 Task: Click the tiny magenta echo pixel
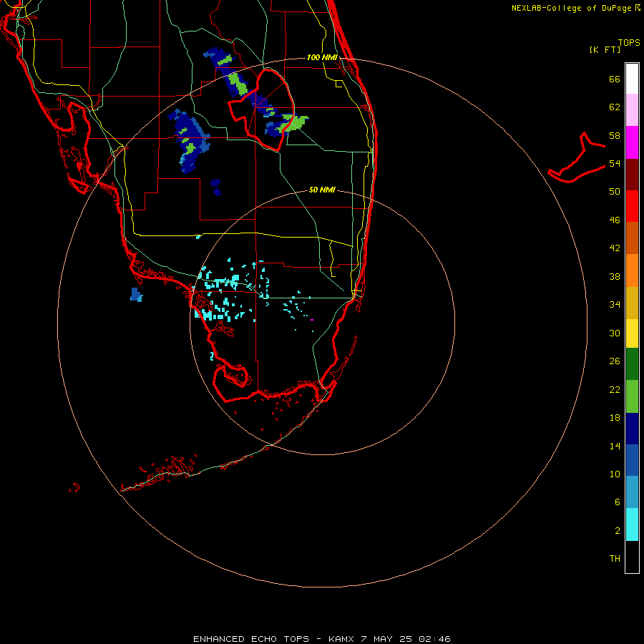click(312, 320)
